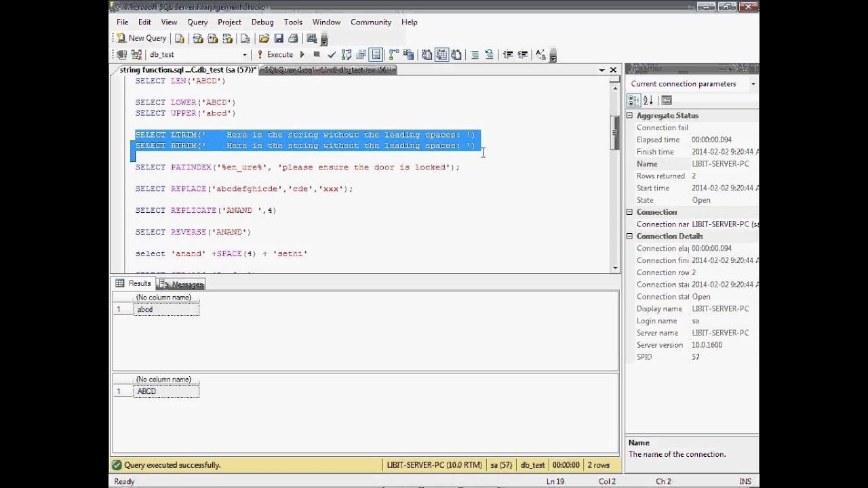Click the Change Connection icon
The width and height of the screenshot is (868, 488).
137,55
